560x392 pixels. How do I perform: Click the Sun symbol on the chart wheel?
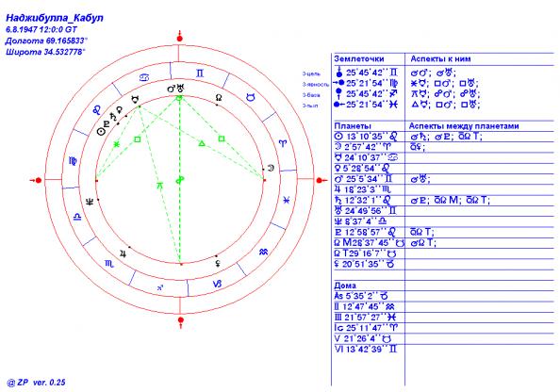point(102,132)
